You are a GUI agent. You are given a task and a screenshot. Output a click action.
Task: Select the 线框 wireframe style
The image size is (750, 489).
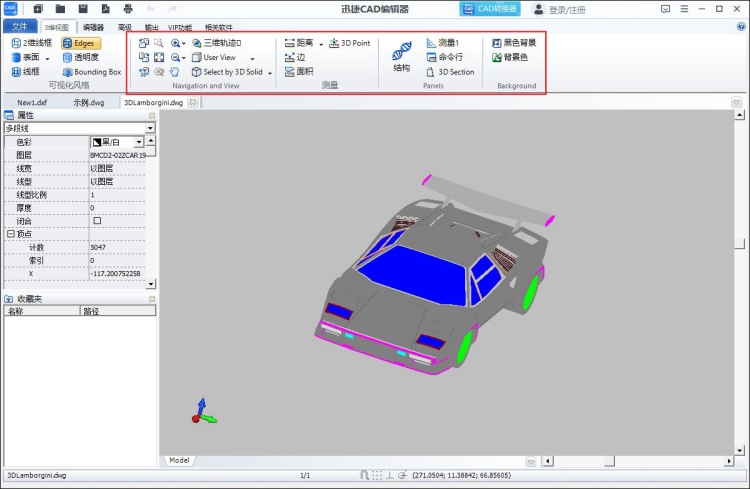tap(26, 72)
